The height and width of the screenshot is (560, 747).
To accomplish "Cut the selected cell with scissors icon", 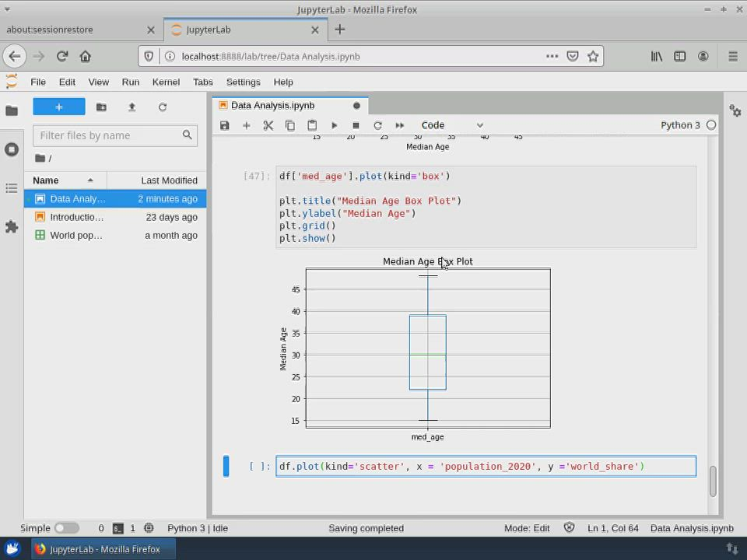I will [268, 125].
